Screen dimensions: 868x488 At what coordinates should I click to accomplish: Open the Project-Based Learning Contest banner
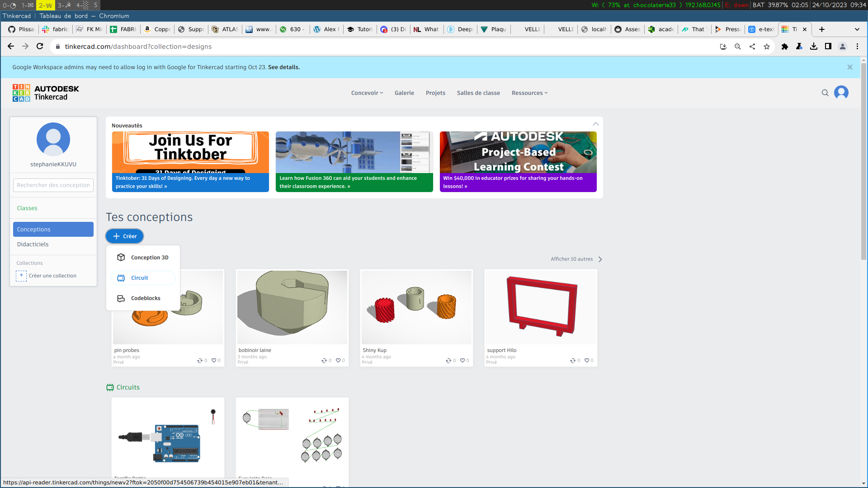click(x=518, y=162)
